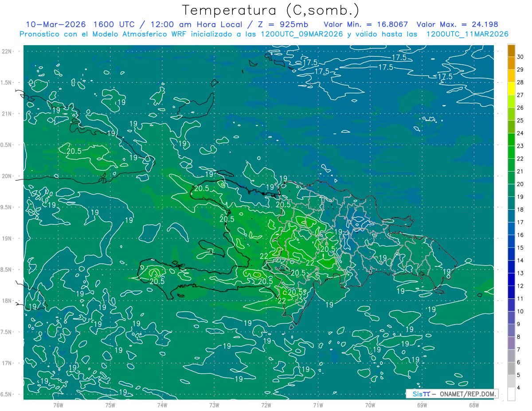This screenshot has height=411, width=532.
Task: Click the "Temperatura (C,somb.)" chart title
Action: tap(271, 10)
